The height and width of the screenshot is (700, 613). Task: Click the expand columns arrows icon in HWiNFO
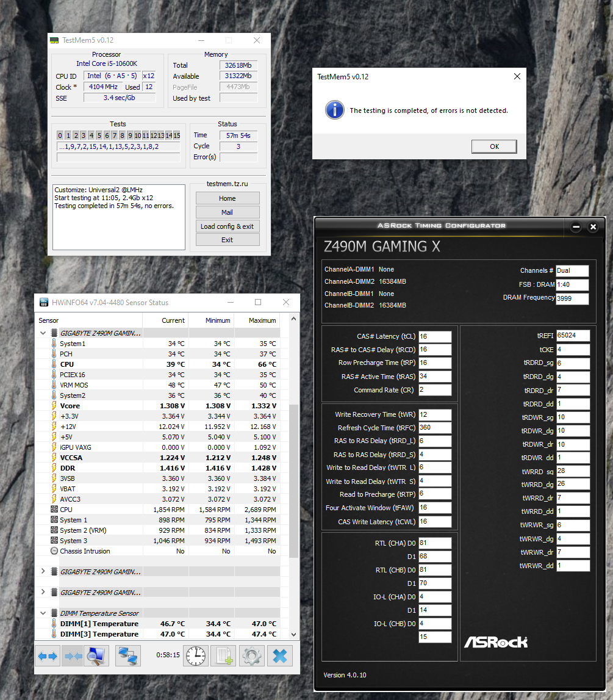48,656
